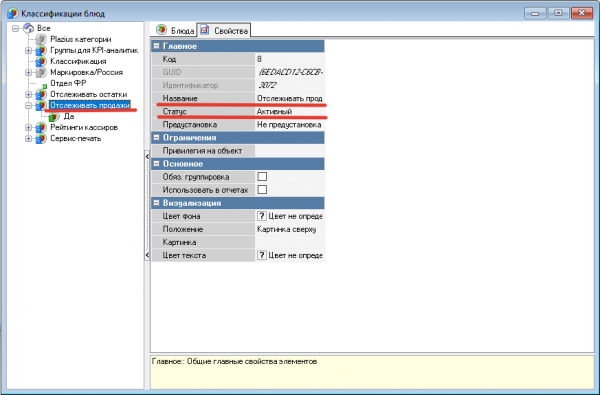Maximize the Классификации блюд window
This screenshot has width=600, height=395.
(x=558, y=13)
